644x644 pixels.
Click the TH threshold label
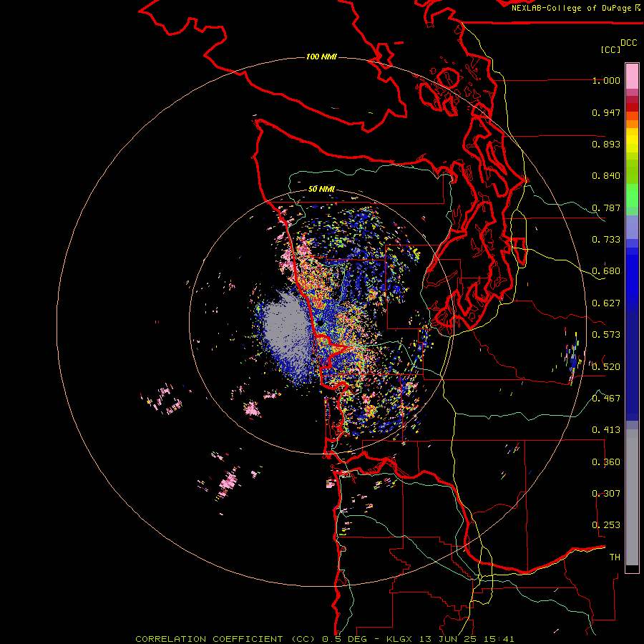[615, 557]
